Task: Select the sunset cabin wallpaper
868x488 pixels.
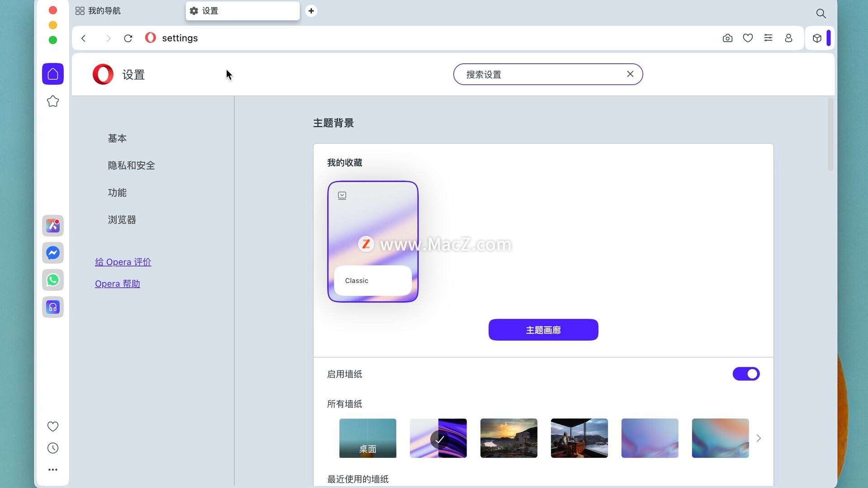Action: 509,438
